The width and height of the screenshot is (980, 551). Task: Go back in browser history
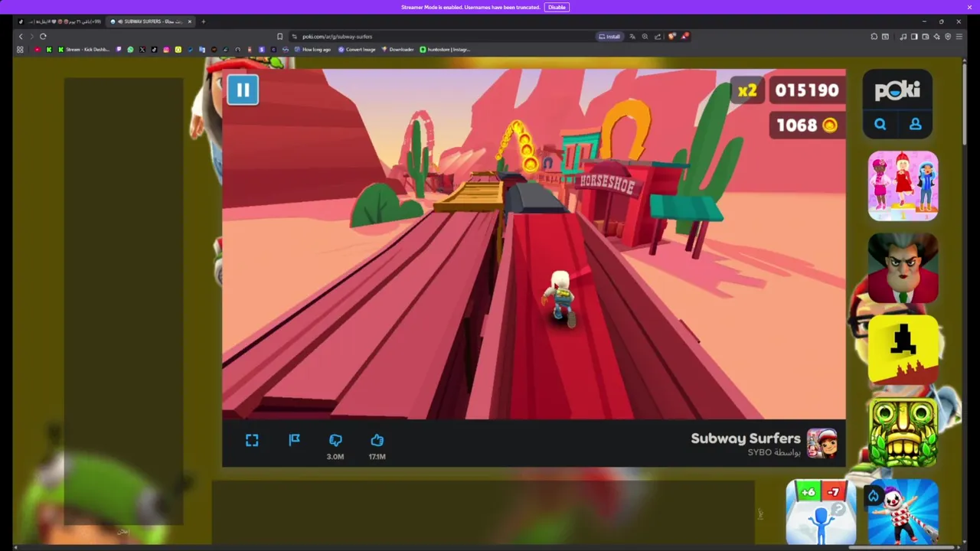pyautogui.click(x=21, y=37)
